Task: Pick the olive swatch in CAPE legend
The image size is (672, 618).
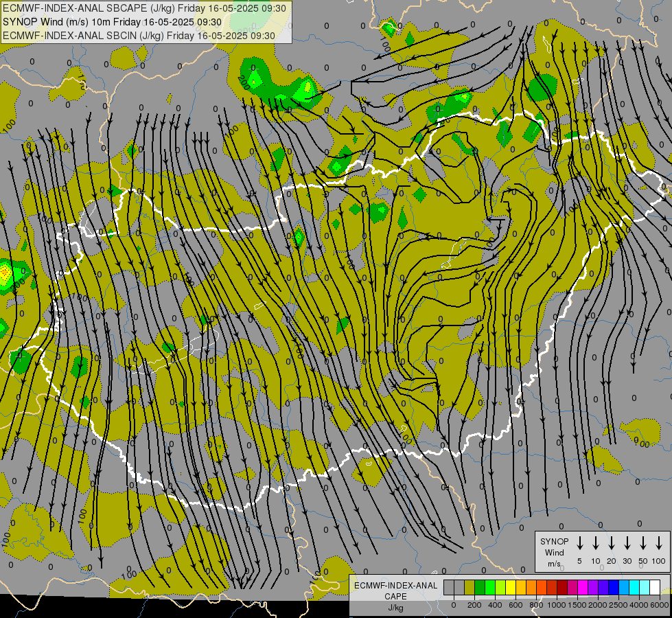Action: [470, 587]
